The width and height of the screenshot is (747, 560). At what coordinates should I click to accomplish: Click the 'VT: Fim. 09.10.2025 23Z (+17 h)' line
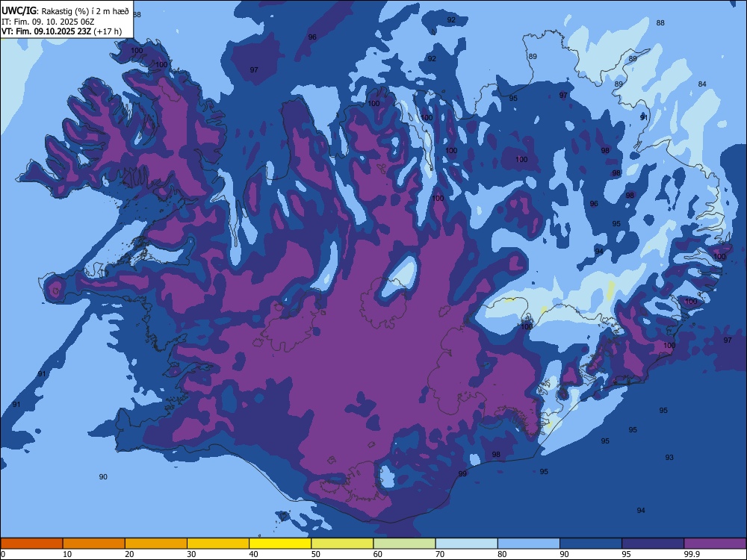pos(61,31)
